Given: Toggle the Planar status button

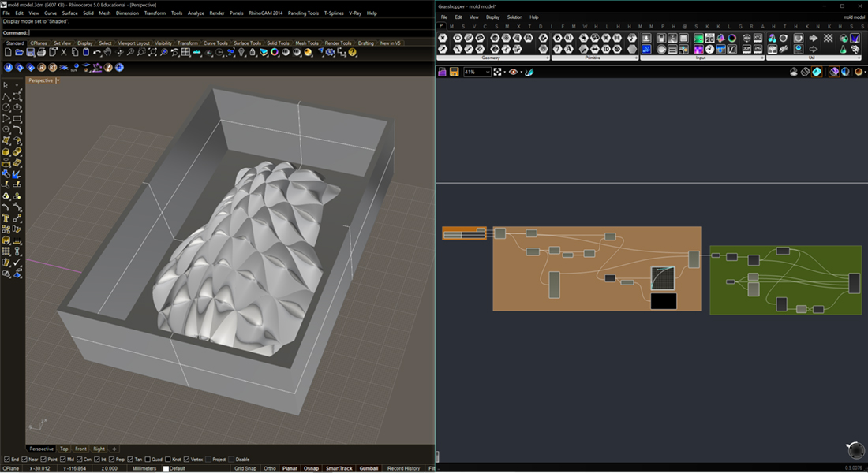Looking at the screenshot, I should point(290,468).
